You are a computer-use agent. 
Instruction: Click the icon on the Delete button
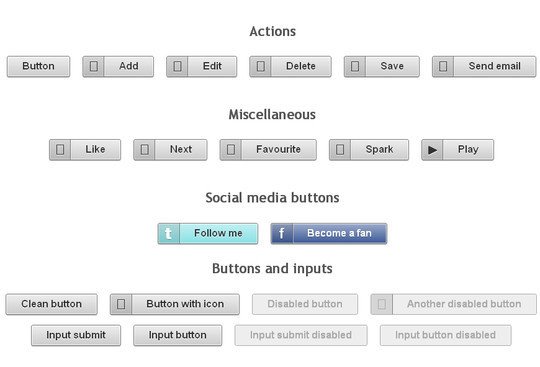[x=261, y=66]
